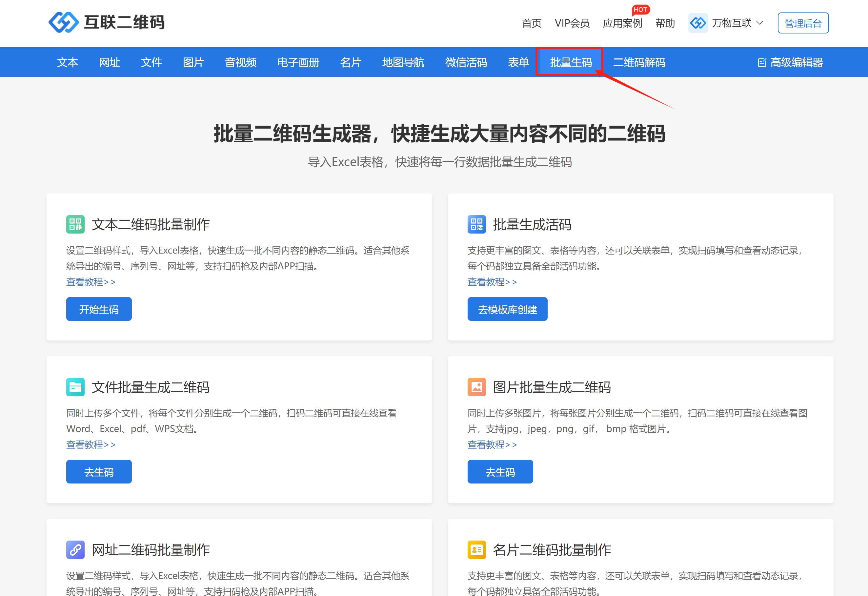Viewport: 868px width, 596px height.
Task: Click the 文件批量生成二维码 card title
Action: (x=151, y=387)
